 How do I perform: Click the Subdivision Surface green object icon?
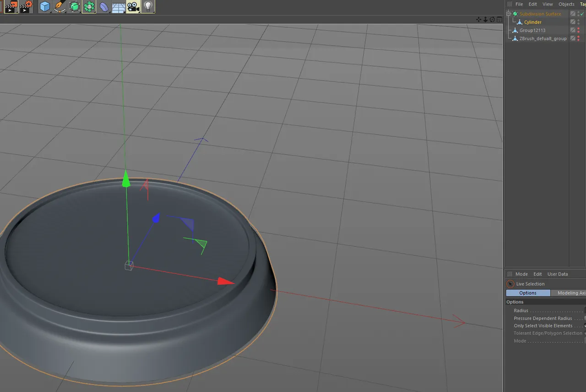[x=515, y=14]
